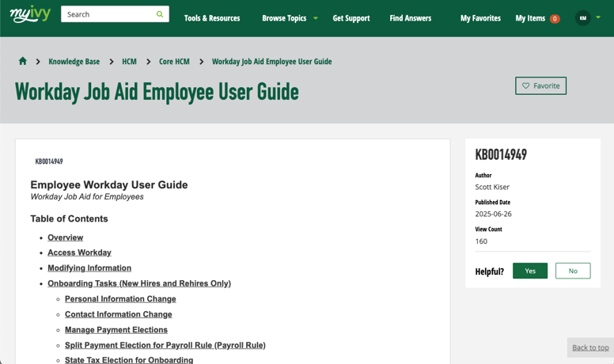The image size is (614, 364).
Task: Click author name Scott Kiser
Action: click(x=492, y=187)
